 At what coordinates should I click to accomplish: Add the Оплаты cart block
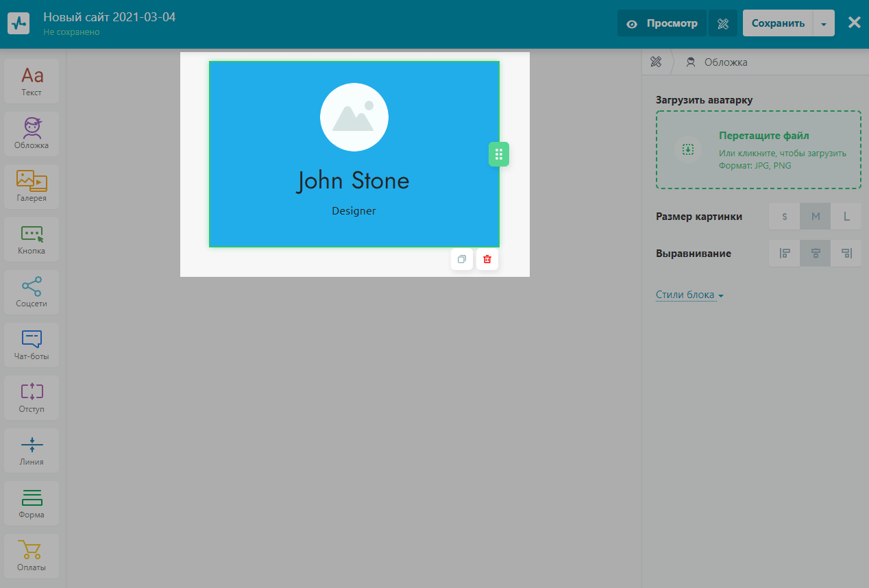pyautogui.click(x=32, y=556)
